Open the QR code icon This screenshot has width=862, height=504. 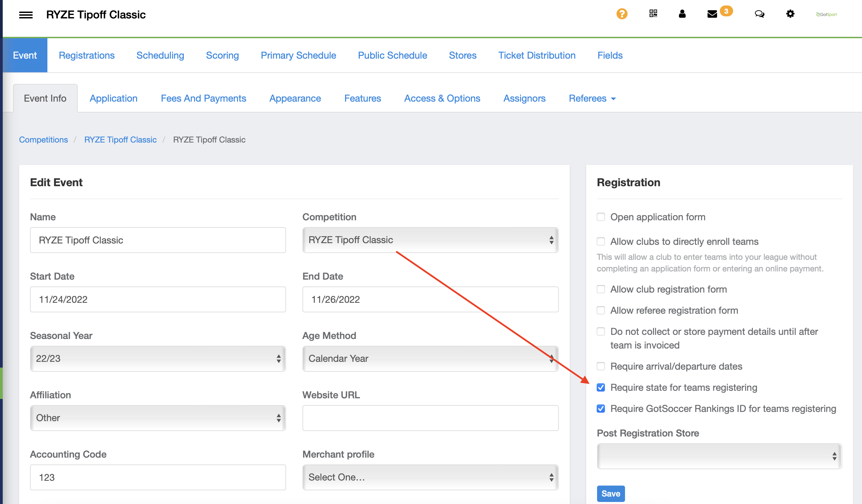[x=653, y=14]
